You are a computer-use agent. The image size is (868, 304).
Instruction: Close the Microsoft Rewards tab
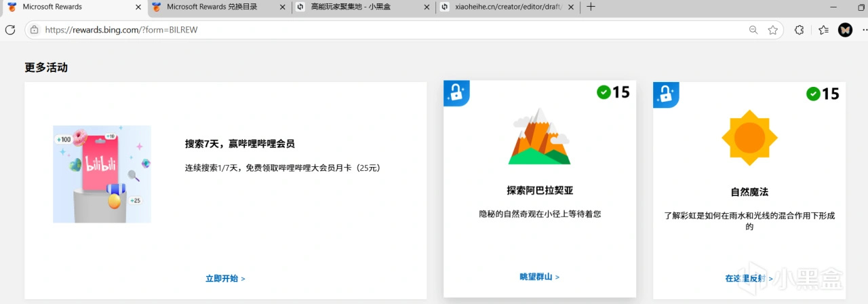tap(138, 7)
